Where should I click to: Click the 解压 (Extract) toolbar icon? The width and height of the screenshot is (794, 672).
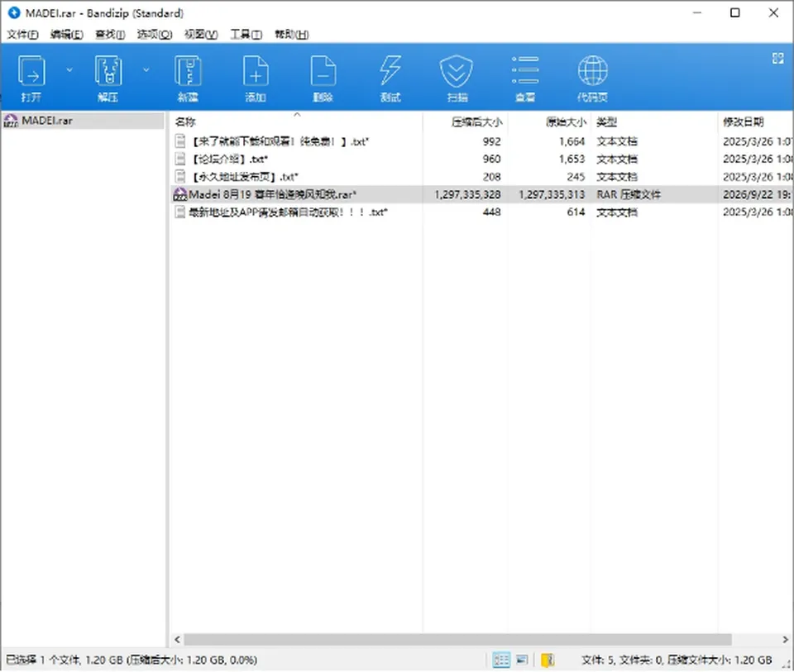pos(108,71)
